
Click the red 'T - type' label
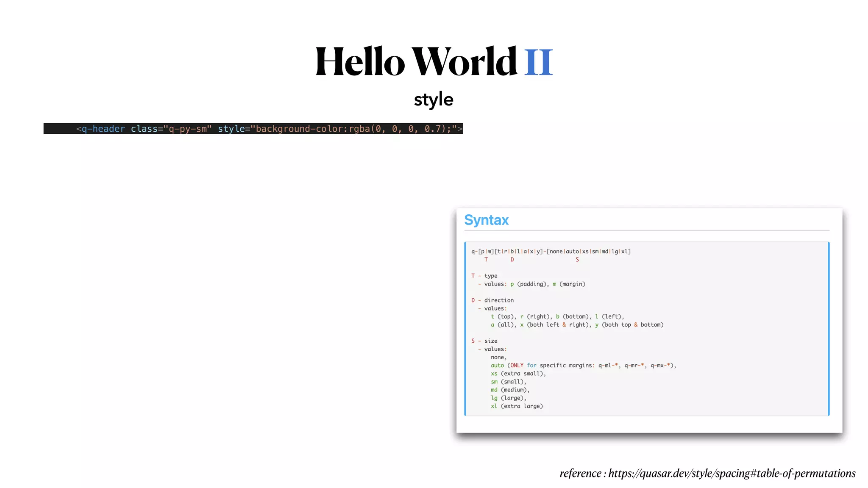tap(484, 276)
